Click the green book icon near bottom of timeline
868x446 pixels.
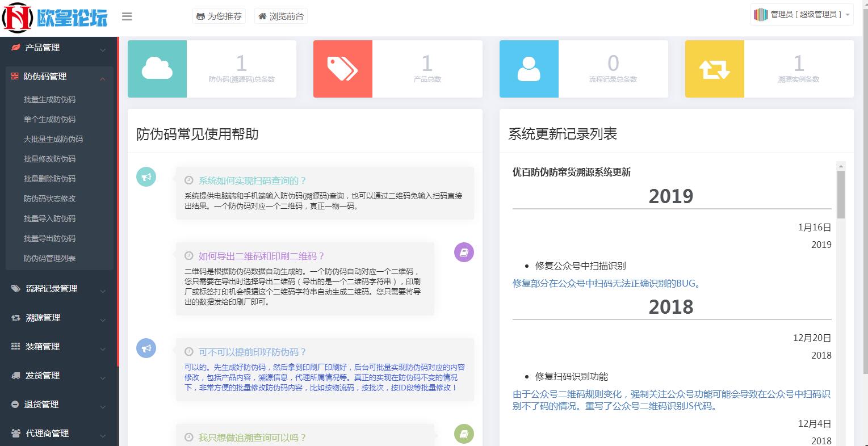(464, 434)
